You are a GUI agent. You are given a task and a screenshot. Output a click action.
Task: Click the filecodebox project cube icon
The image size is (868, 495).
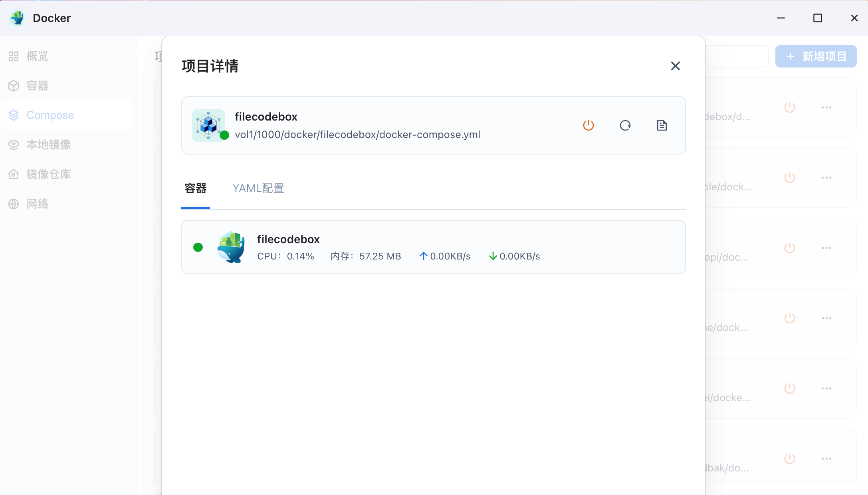click(208, 125)
